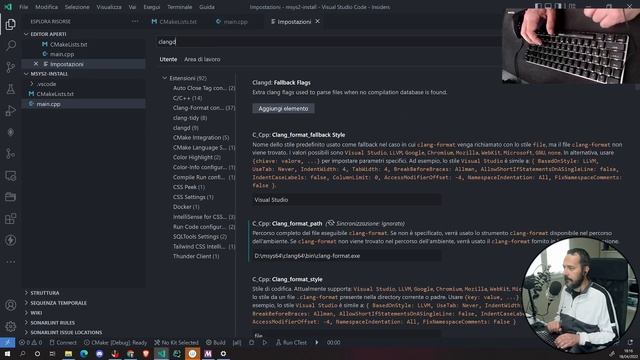Close the Impostazioni editor tab
Screen dimensions: 640x360
pyautogui.click(x=318, y=21)
